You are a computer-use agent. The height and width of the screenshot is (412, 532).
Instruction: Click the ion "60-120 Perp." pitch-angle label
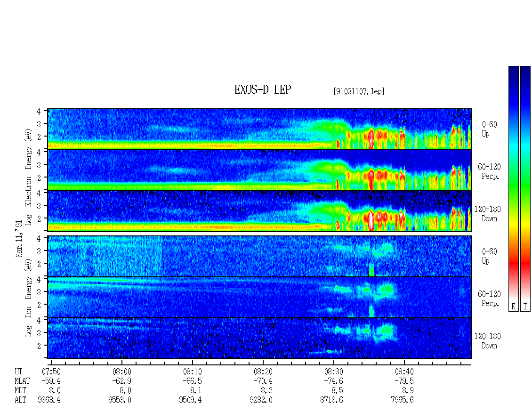[x=489, y=299]
